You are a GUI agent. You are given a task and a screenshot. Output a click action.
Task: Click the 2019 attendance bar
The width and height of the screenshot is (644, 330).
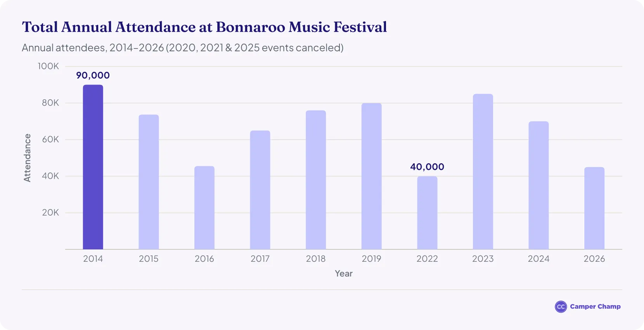click(372, 176)
